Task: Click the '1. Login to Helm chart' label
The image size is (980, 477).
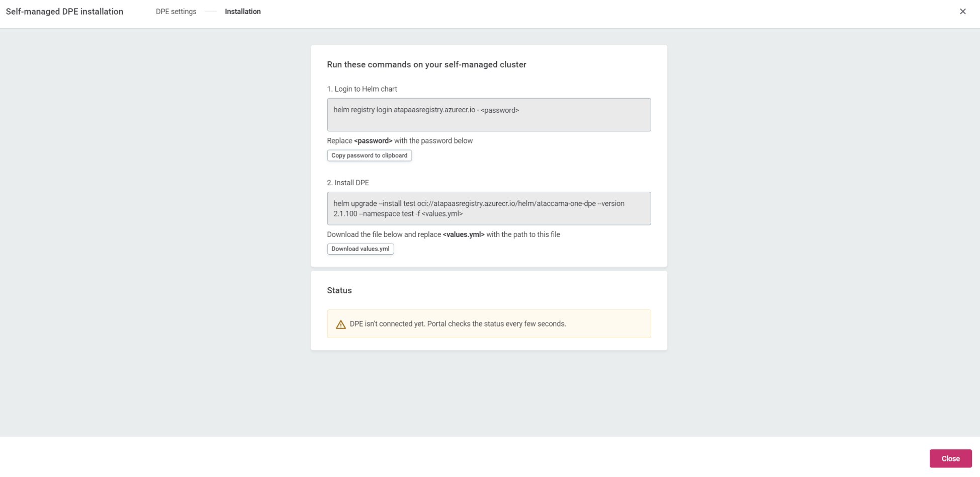Action: click(x=362, y=89)
